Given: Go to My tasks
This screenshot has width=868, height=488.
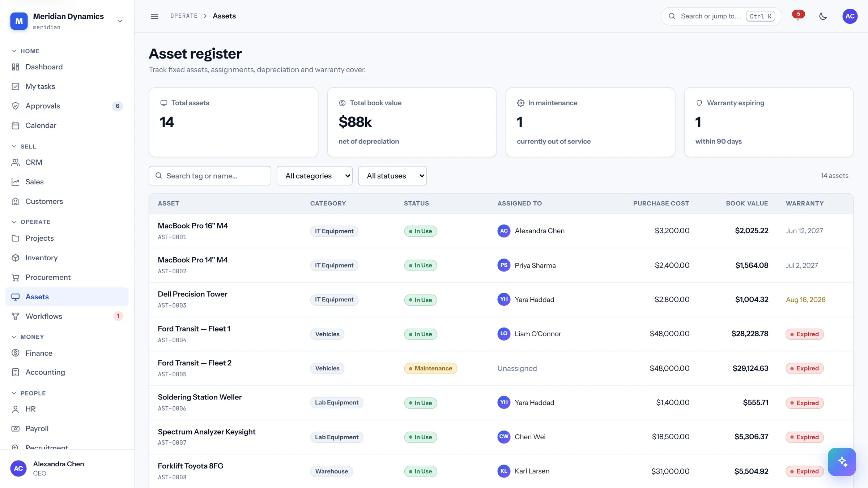Looking at the screenshot, I should (67, 86).
